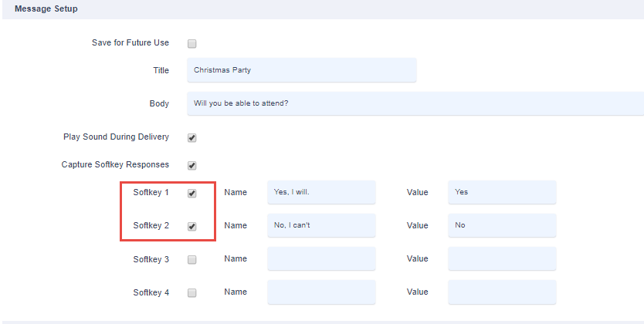The height and width of the screenshot is (324, 644).
Task: Click Softkey 2 Value field showing No
Action: [502, 225]
